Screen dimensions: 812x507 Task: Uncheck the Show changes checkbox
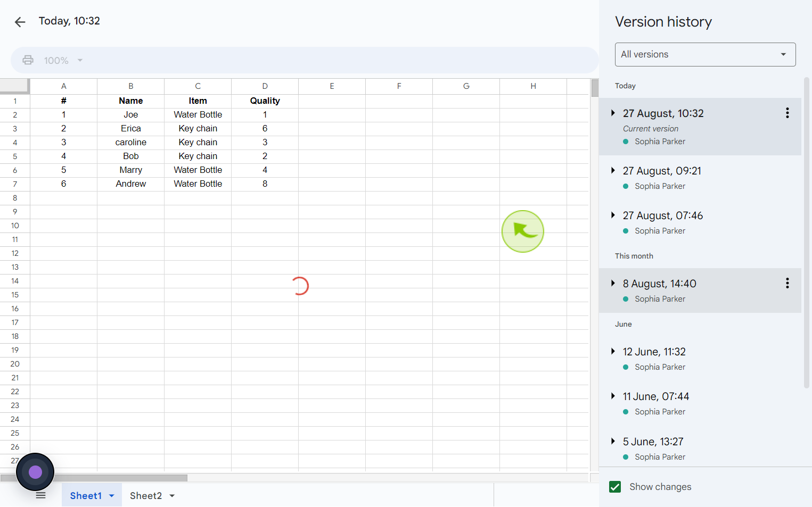615,487
